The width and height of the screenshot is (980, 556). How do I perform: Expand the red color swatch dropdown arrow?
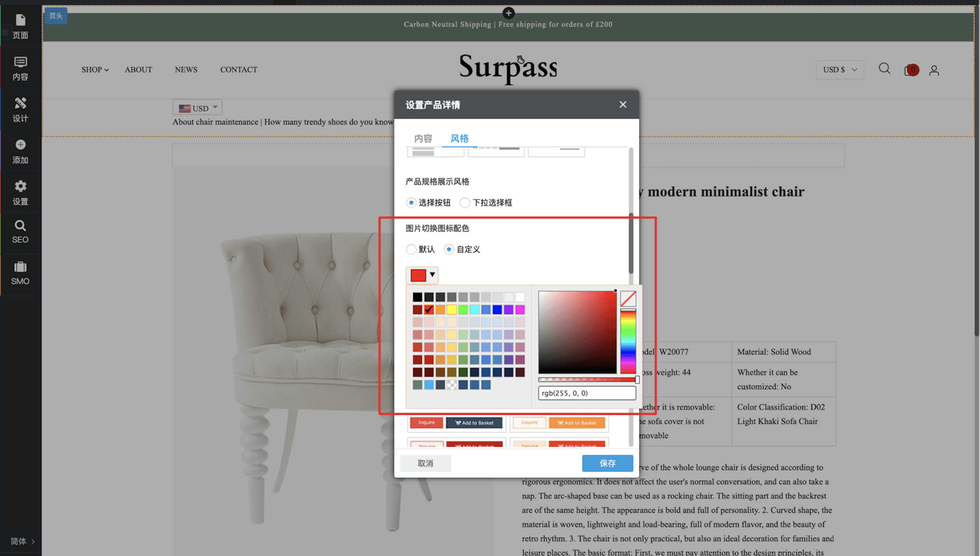(x=432, y=275)
